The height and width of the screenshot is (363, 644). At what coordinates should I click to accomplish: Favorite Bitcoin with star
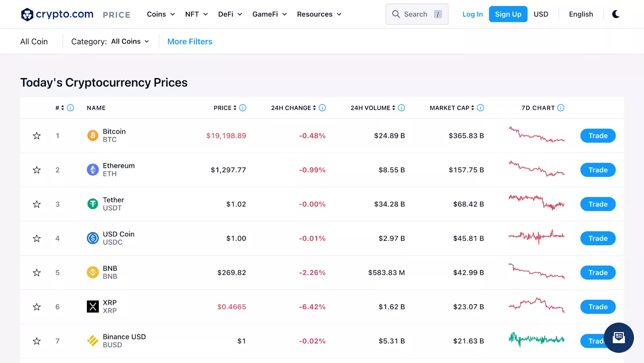coord(37,136)
